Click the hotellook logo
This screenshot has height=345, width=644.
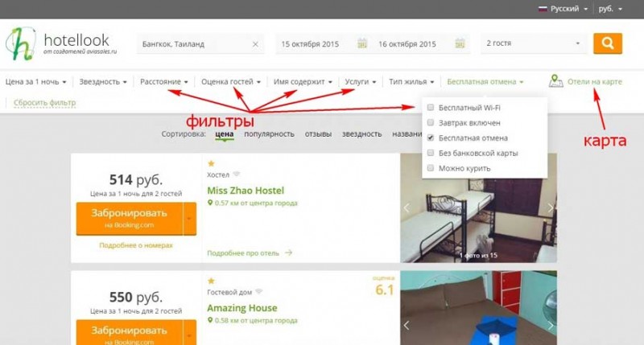point(62,43)
